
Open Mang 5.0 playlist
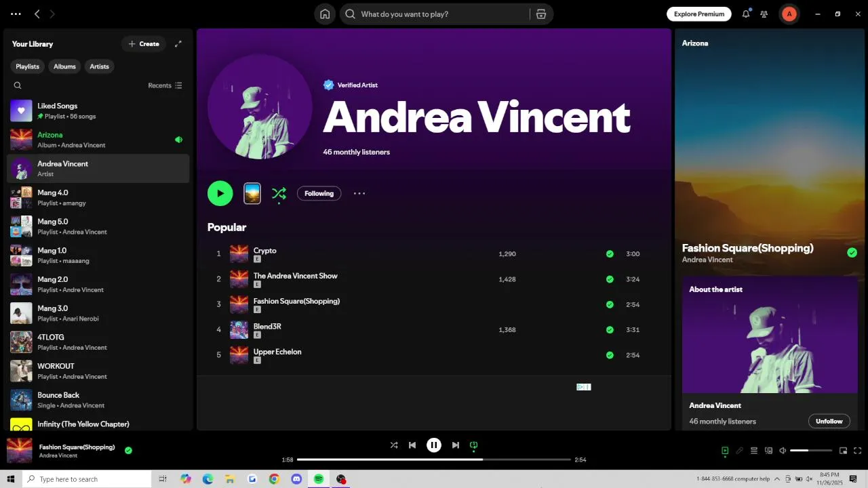(x=98, y=226)
